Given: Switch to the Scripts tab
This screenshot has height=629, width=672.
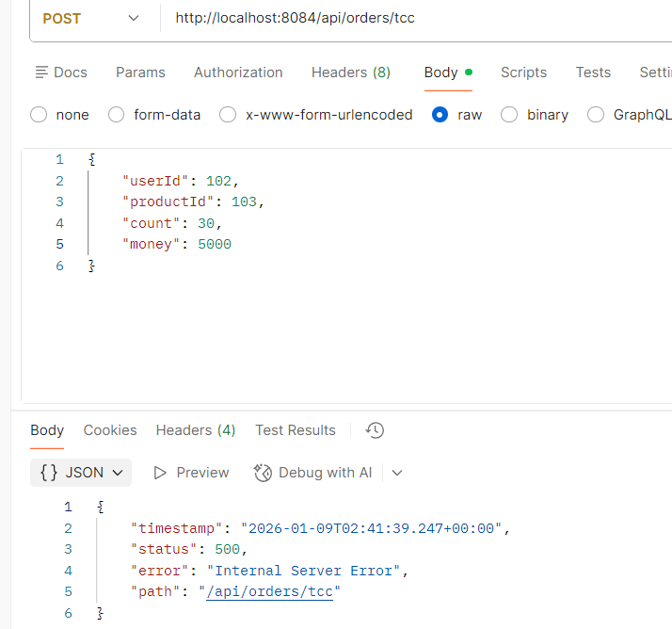Looking at the screenshot, I should pos(523,73).
